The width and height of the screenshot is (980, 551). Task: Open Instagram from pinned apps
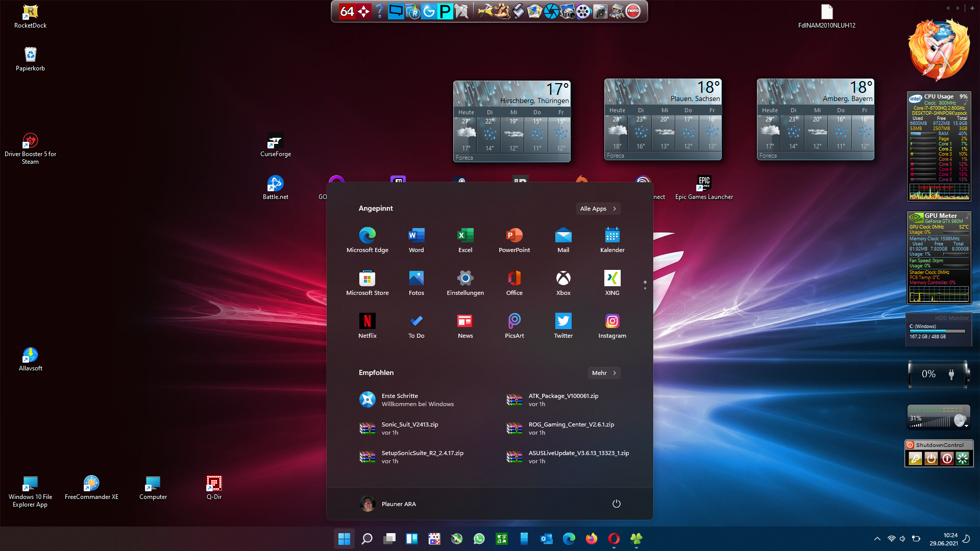[612, 325]
